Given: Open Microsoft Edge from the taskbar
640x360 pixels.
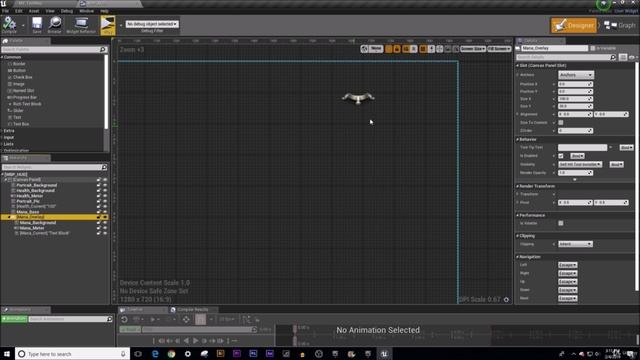Looking at the screenshot, I should (155, 354).
